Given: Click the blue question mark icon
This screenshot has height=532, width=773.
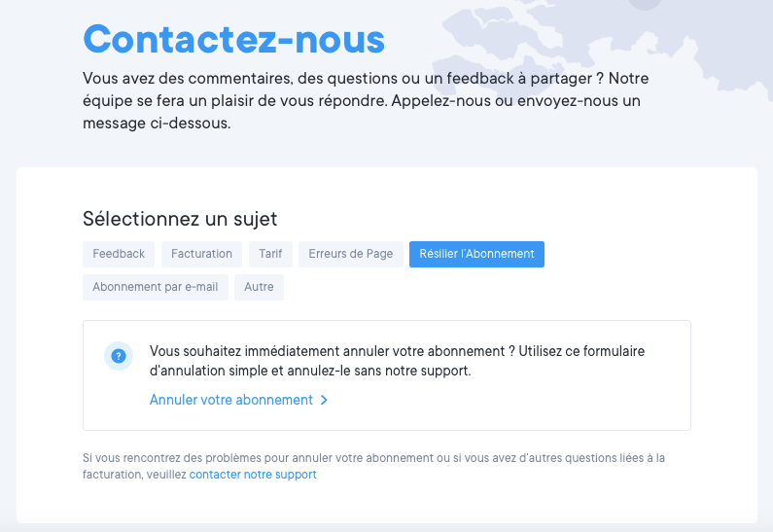Looking at the screenshot, I should point(119,356).
